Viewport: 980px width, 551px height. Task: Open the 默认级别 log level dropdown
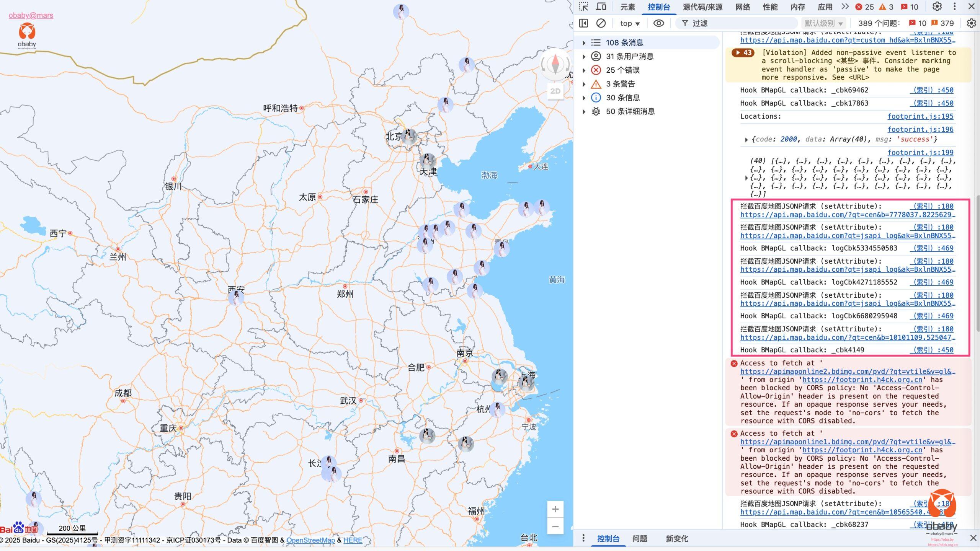tap(823, 23)
